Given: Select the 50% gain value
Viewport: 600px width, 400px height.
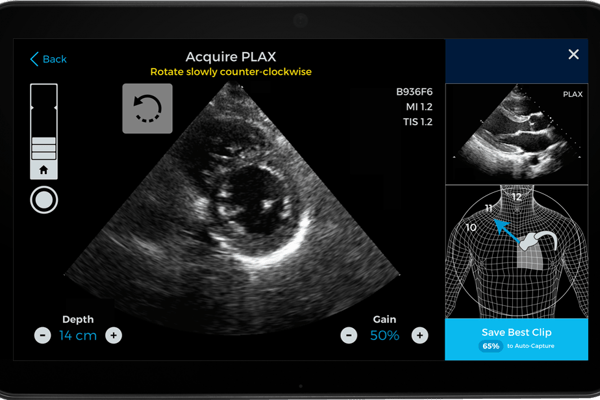Looking at the screenshot, I should [x=384, y=335].
